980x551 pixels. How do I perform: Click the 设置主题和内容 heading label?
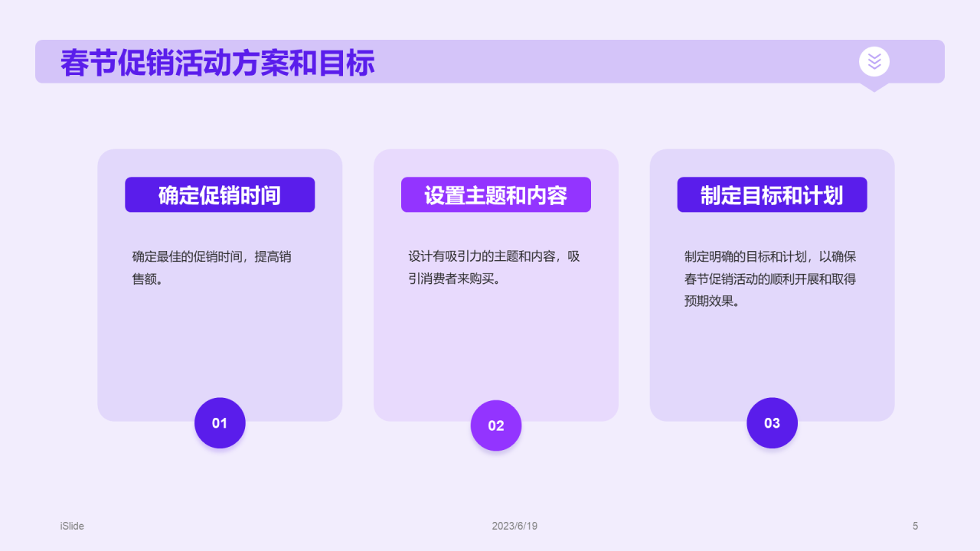pos(496,195)
